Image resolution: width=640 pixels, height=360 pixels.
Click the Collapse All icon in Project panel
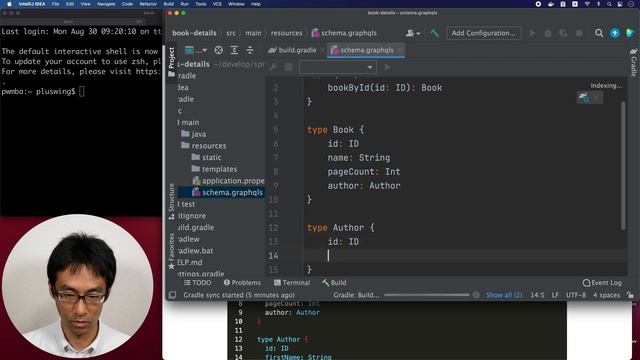click(250, 50)
